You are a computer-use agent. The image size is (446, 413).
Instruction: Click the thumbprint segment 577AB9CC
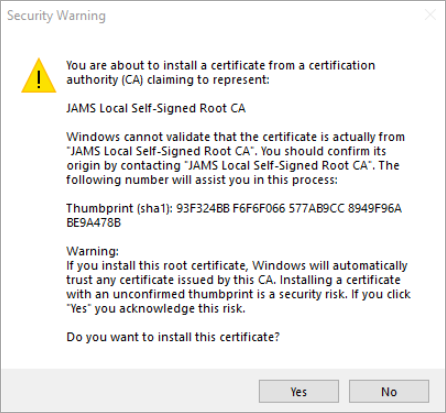click(x=316, y=208)
